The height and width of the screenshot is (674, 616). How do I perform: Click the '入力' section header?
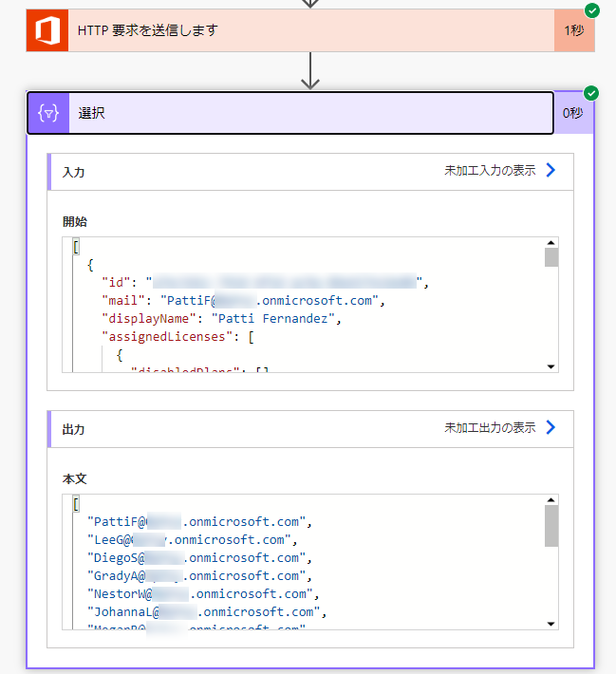[310, 172]
